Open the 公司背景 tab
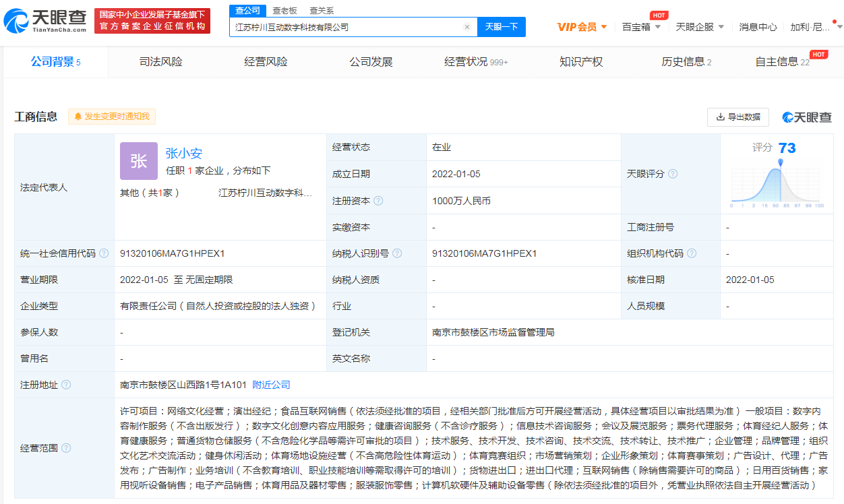The width and height of the screenshot is (844, 504). (56, 62)
